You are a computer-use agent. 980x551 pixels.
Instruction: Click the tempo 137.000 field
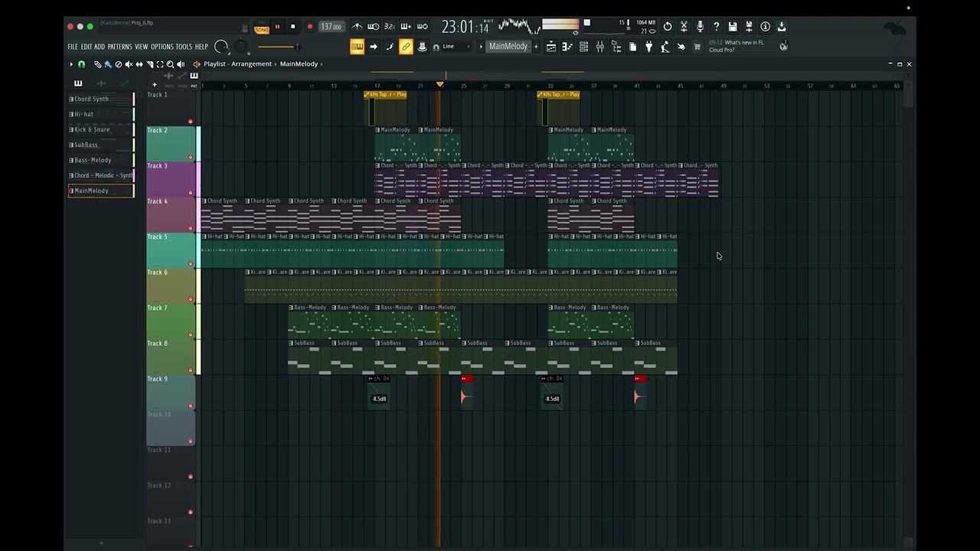331,27
